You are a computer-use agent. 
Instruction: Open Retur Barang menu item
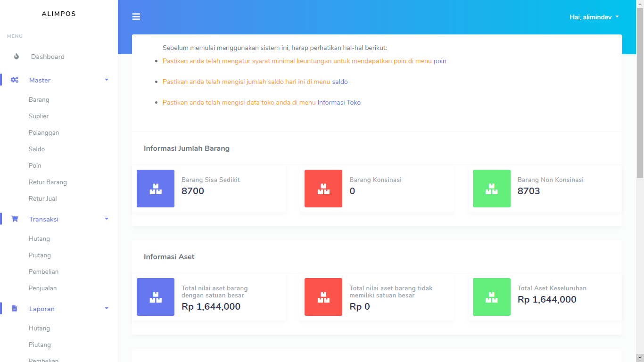pyautogui.click(x=48, y=182)
